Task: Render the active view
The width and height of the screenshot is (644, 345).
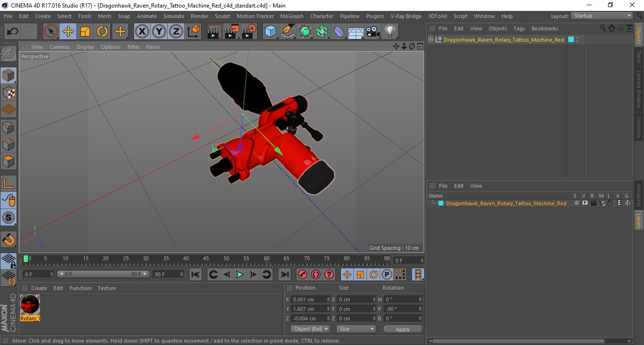Action: [215, 32]
